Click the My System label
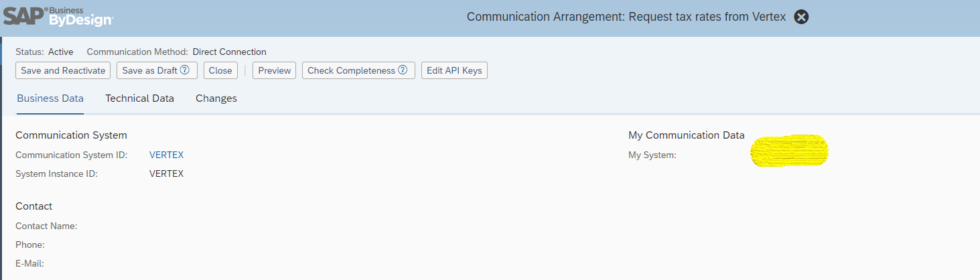Image resolution: width=980 pixels, height=280 pixels. point(652,155)
